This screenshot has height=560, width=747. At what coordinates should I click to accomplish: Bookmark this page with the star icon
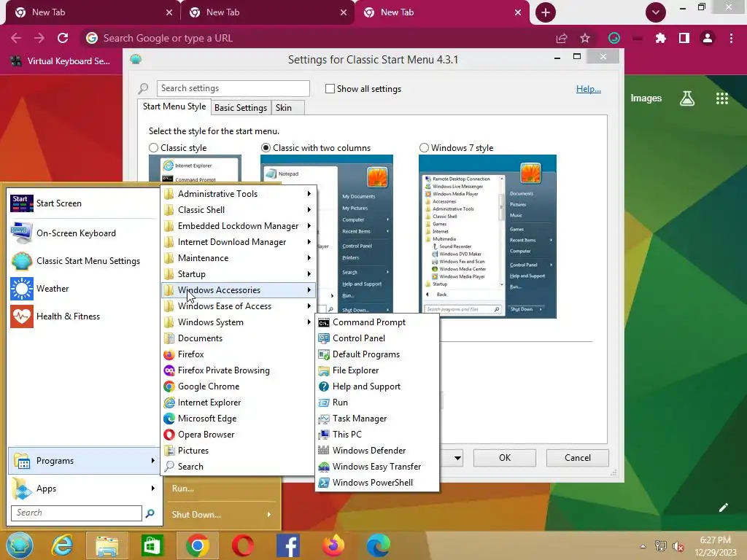(x=585, y=38)
